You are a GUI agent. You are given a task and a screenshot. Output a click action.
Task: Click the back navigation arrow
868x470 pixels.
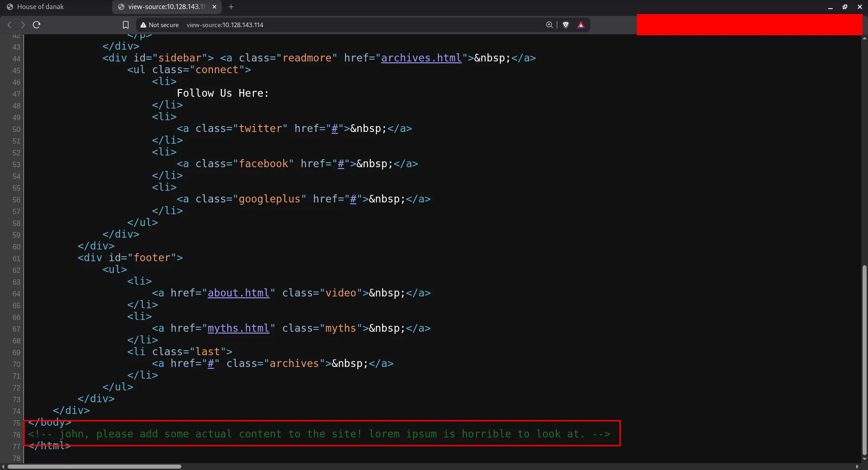(x=9, y=25)
